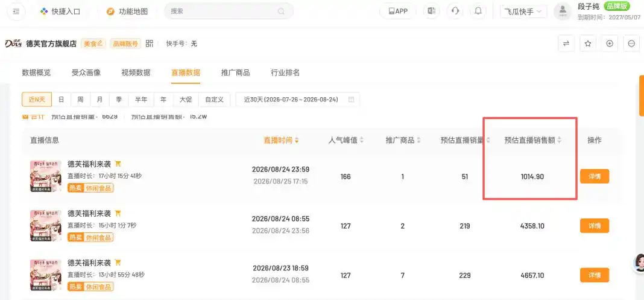The height and width of the screenshot is (300, 644).
Task: Click cart icon in 13小时 55分 row
Action: pos(118,262)
